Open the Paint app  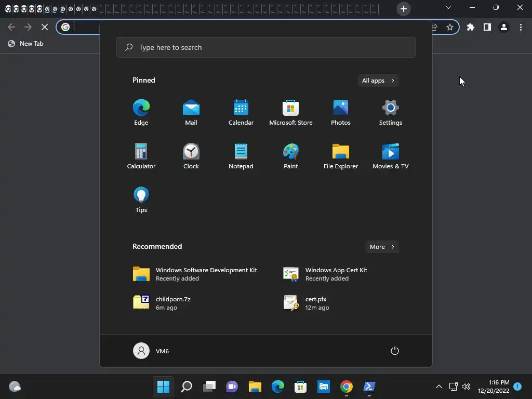click(x=291, y=156)
